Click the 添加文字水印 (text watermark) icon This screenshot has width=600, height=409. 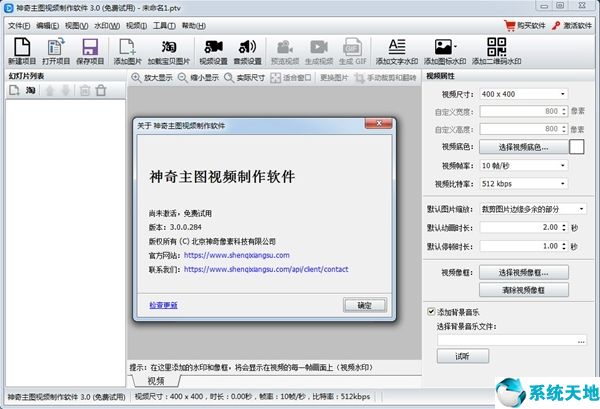tap(397, 47)
